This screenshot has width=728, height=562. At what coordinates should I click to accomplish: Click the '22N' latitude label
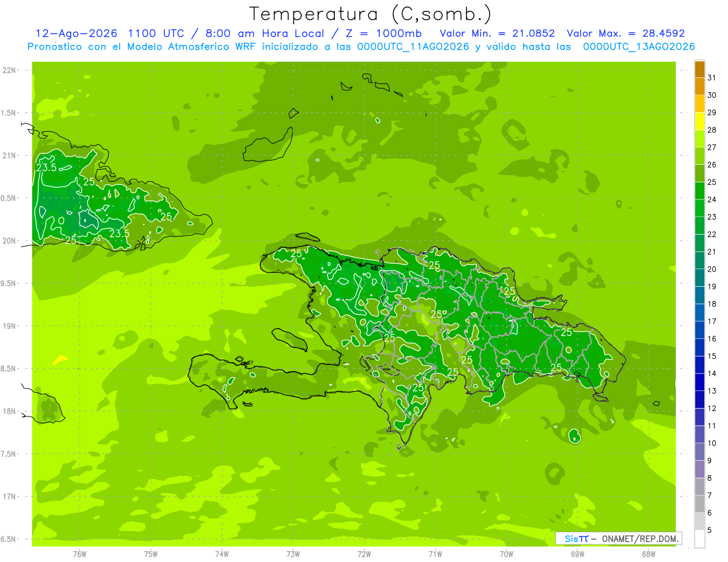9,70
